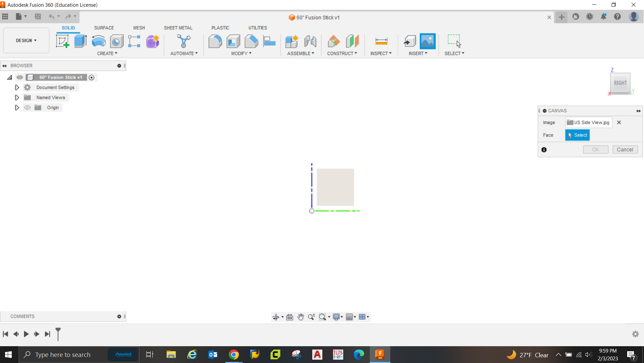
Task: Click the highlighted Canvas insert icon
Action: point(427,41)
